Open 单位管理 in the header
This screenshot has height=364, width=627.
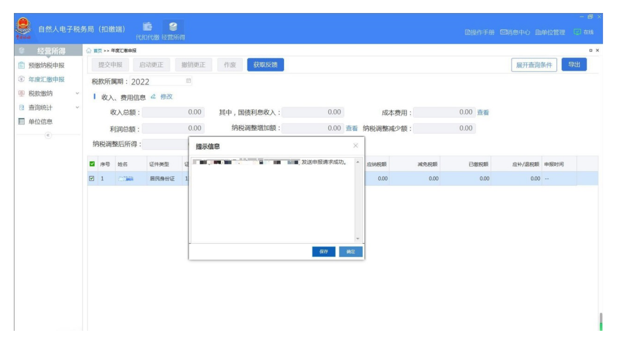pyautogui.click(x=550, y=32)
